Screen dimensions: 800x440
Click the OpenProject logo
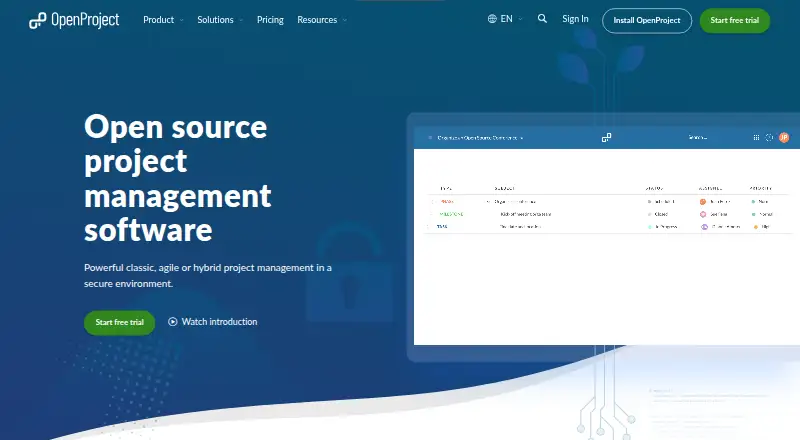click(74, 20)
